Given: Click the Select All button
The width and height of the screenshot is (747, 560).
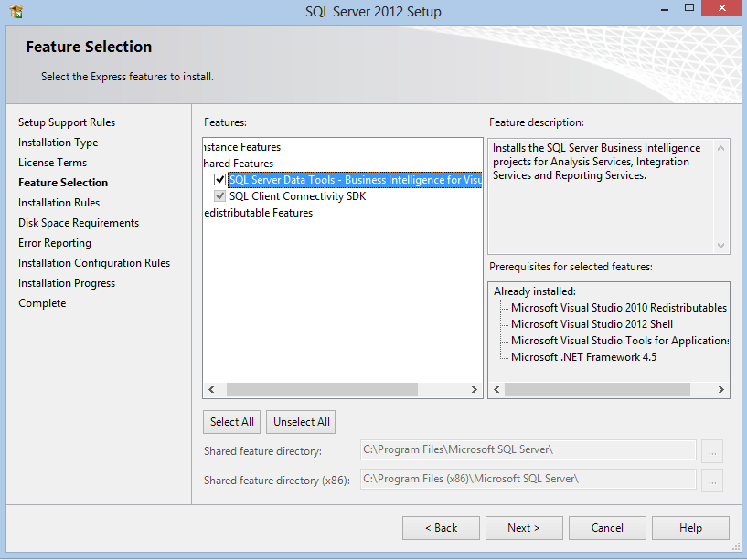Looking at the screenshot, I should coord(231,421).
